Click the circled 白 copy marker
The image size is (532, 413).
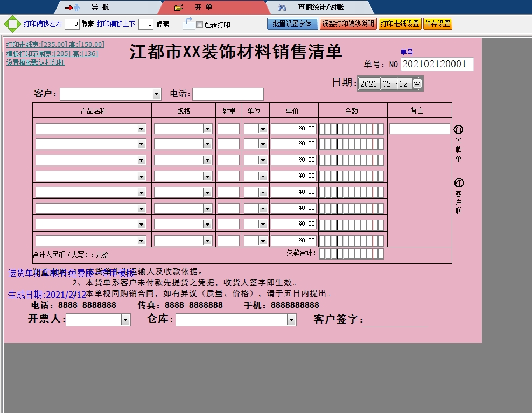coord(459,130)
